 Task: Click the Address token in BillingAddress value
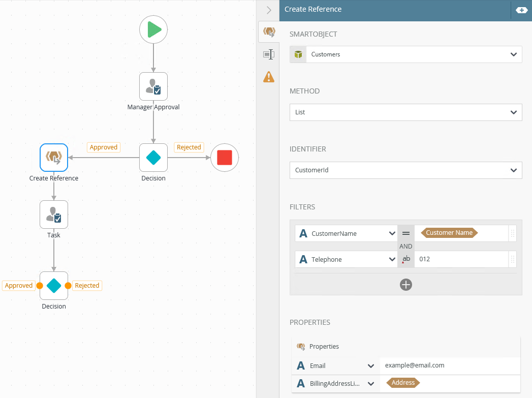pos(403,383)
